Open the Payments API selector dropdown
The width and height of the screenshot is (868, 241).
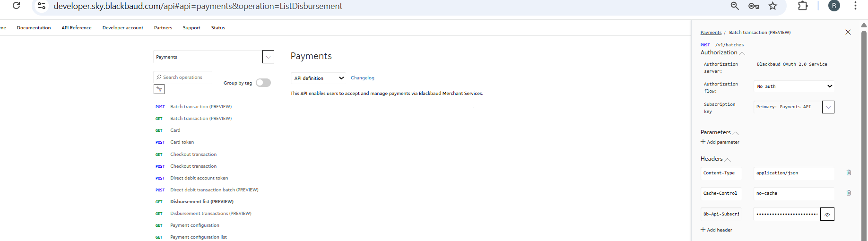(x=268, y=57)
